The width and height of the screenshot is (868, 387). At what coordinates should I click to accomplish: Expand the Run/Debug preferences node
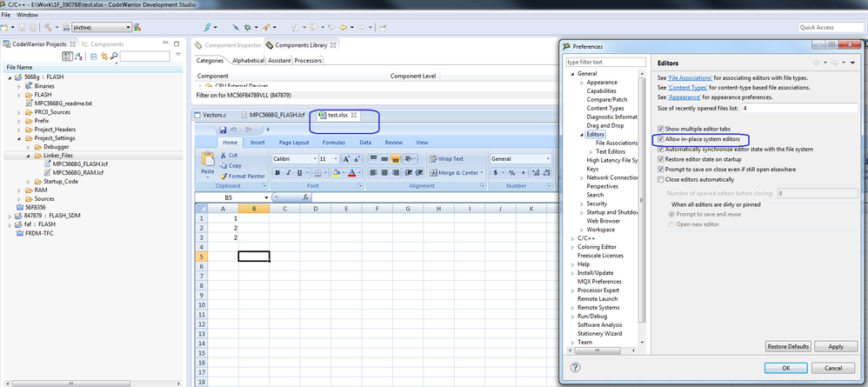[x=572, y=317]
